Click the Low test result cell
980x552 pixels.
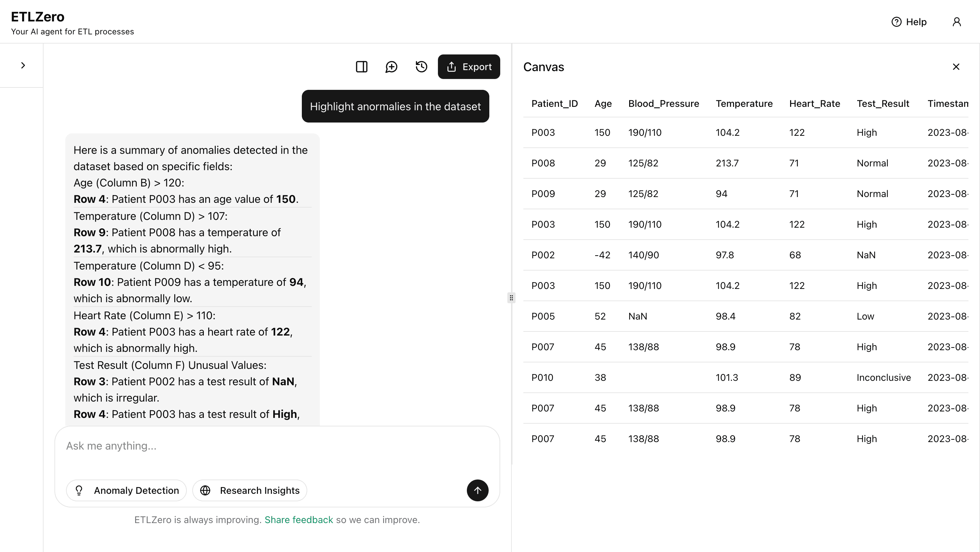[865, 316]
